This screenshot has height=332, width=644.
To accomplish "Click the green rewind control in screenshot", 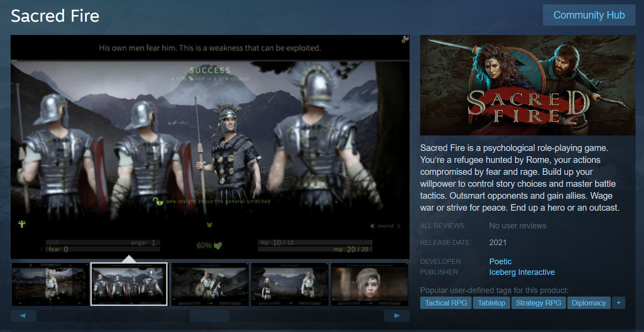I will coord(385,226).
